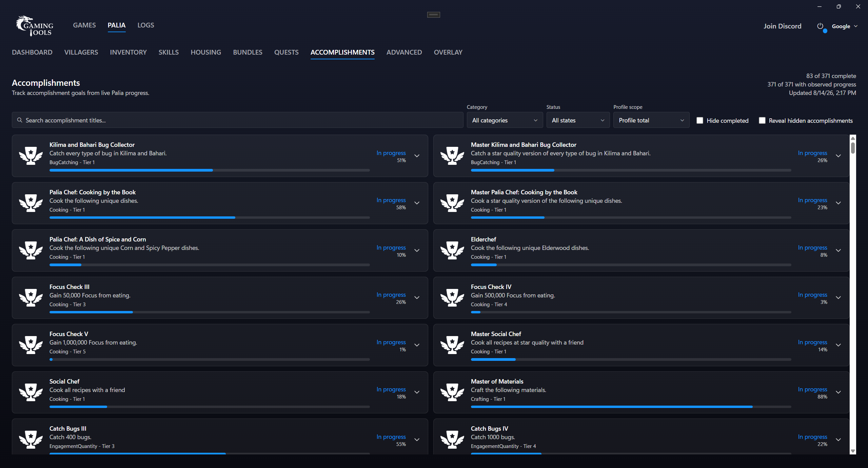Select the PALIA top menu
This screenshot has width=868, height=468.
pos(117,25)
